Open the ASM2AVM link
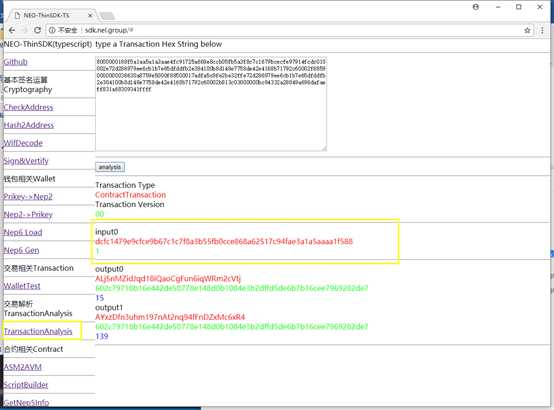Viewport: 554px width, 410px height. [x=23, y=367]
